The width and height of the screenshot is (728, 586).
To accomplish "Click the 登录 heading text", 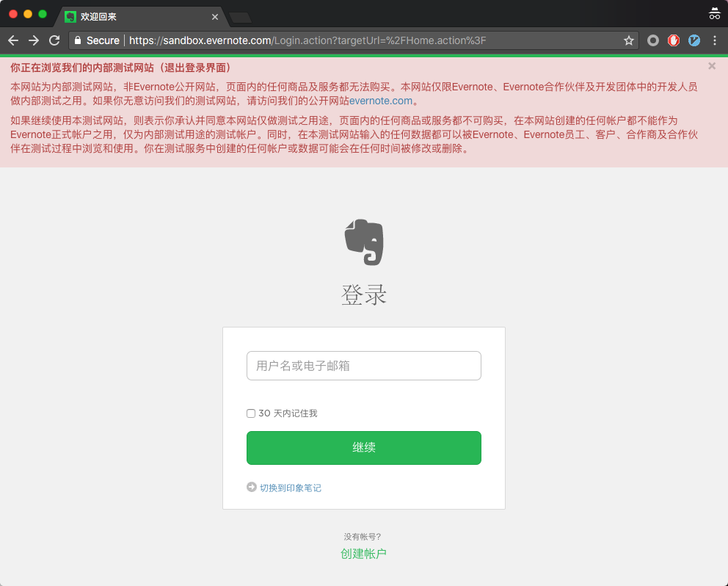I will (364, 294).
